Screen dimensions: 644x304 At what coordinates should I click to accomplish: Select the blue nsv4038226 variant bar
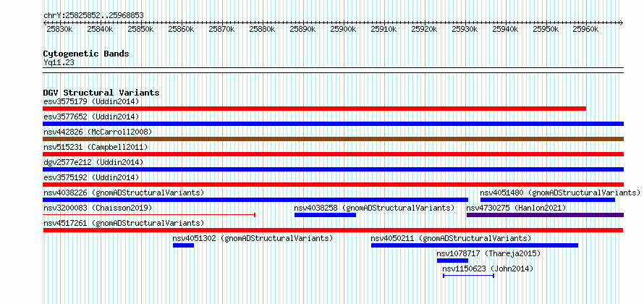(255, 200)
